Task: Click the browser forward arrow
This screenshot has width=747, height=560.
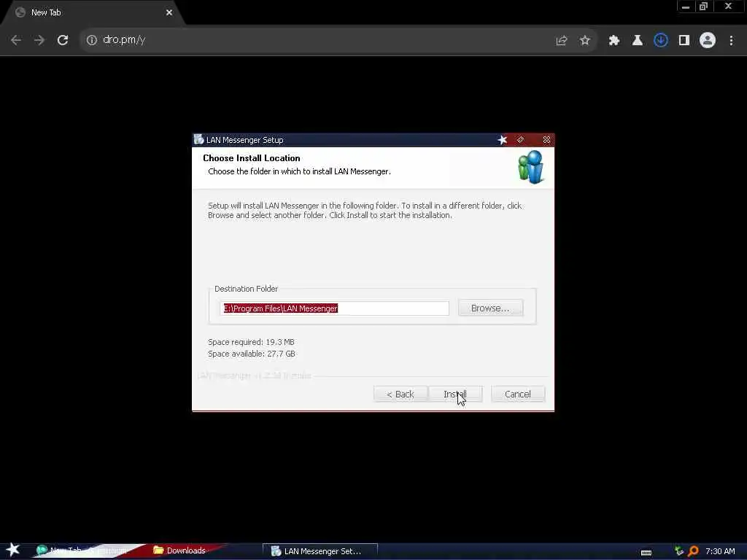Action: pyautogui.click(x=39, y=40)
